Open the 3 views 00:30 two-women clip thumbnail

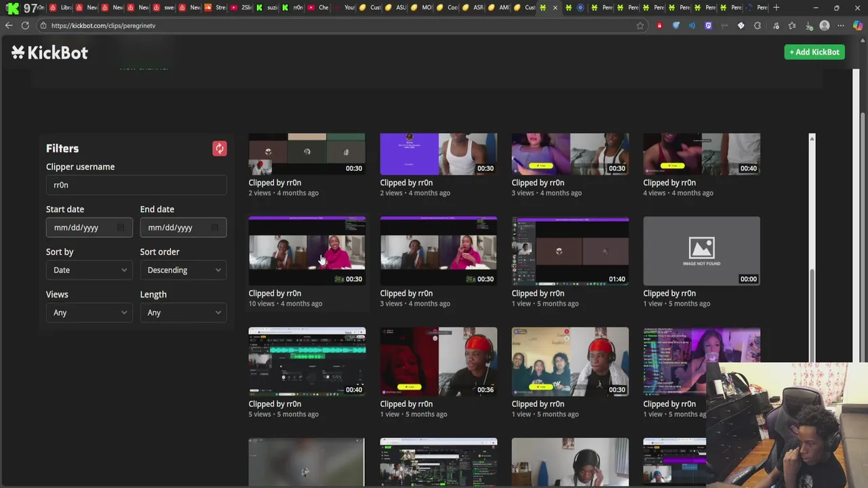click(438, 251)
